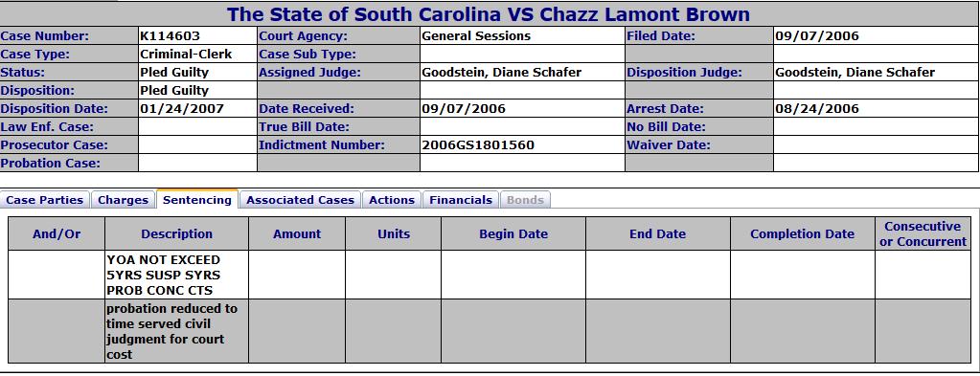
Task: Click the Completion Date column header
Action: click(x=802, y=233)
